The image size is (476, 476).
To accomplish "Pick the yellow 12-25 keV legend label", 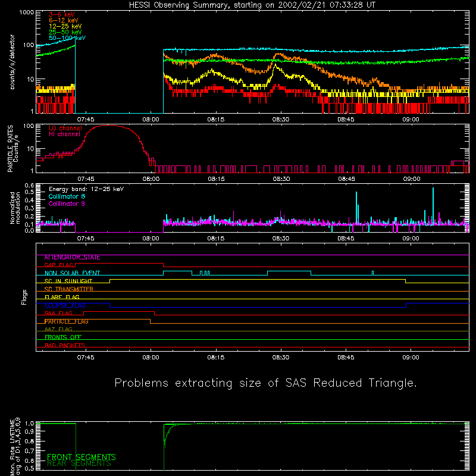I will (x=65, y=26).
